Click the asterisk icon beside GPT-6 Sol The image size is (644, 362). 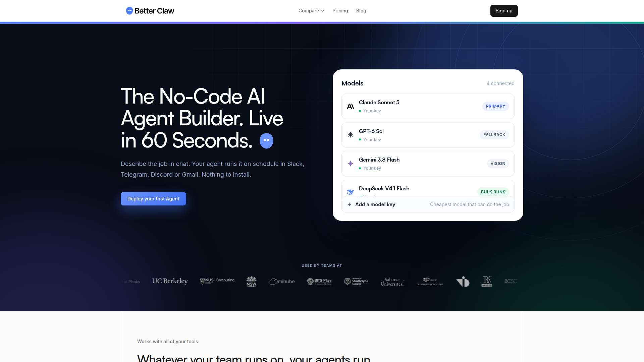coord(351,135)
